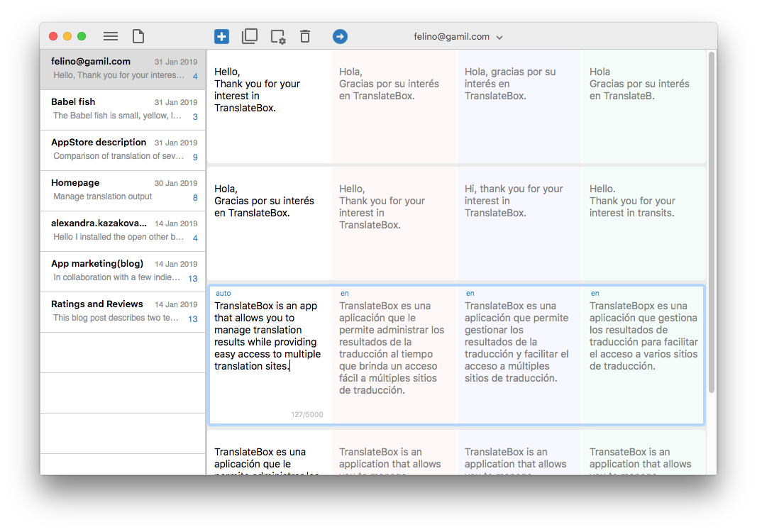Select the felino@gamil.com entry in the sidebar

click(x=123, y=69)
